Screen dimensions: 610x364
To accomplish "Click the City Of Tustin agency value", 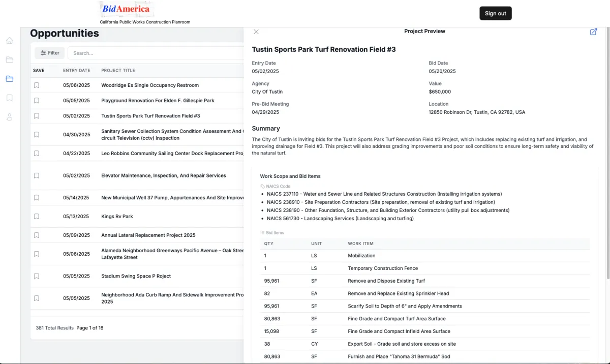I will [x=267, y=92].
